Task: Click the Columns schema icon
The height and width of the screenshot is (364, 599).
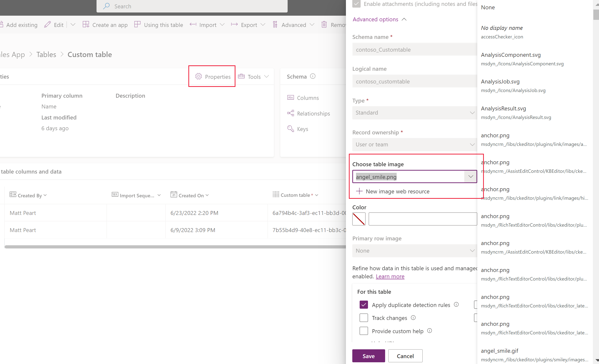Action: [291, 97]
